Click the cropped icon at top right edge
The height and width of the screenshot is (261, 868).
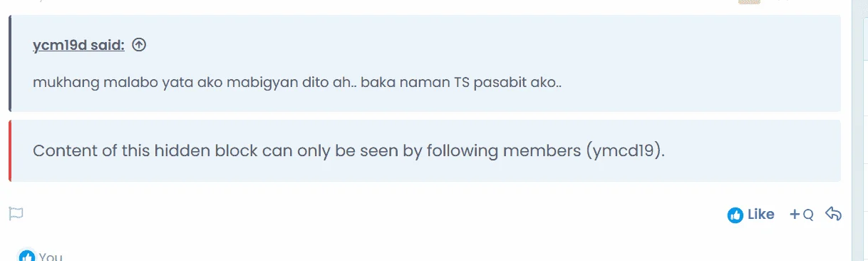pyautogui.click(x=749, y=2)
